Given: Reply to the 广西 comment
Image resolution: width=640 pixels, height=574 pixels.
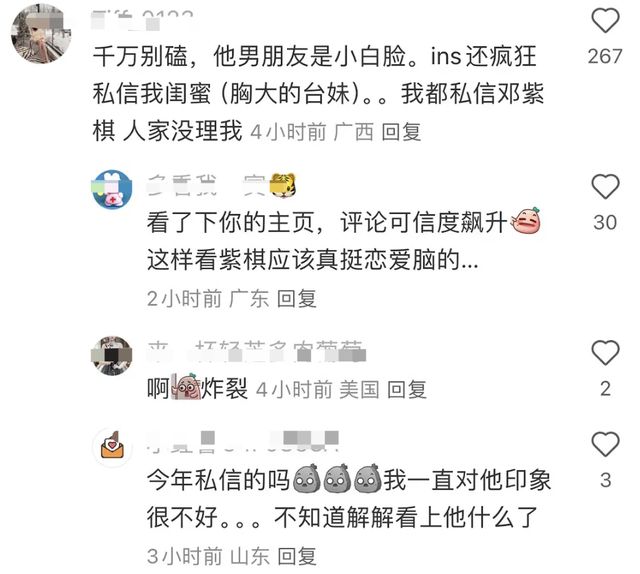Looking at the screenshot, I should coord(401,132).
